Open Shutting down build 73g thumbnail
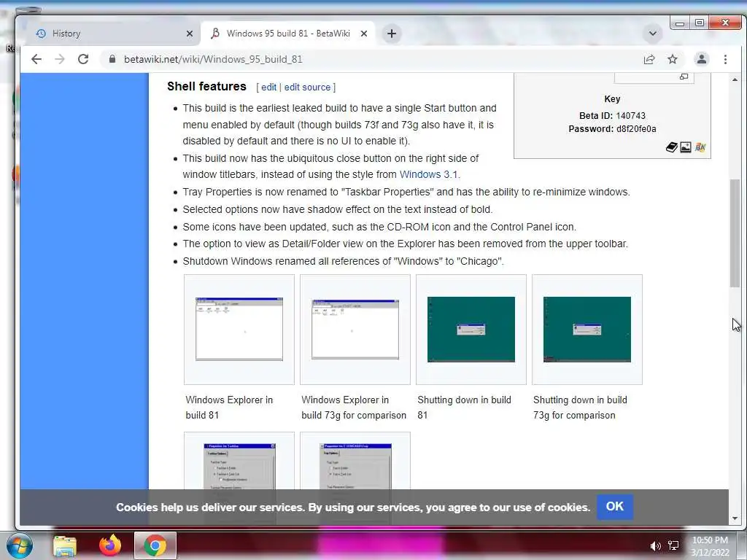This screenshot has height=560, width=747. coord(587,329)
